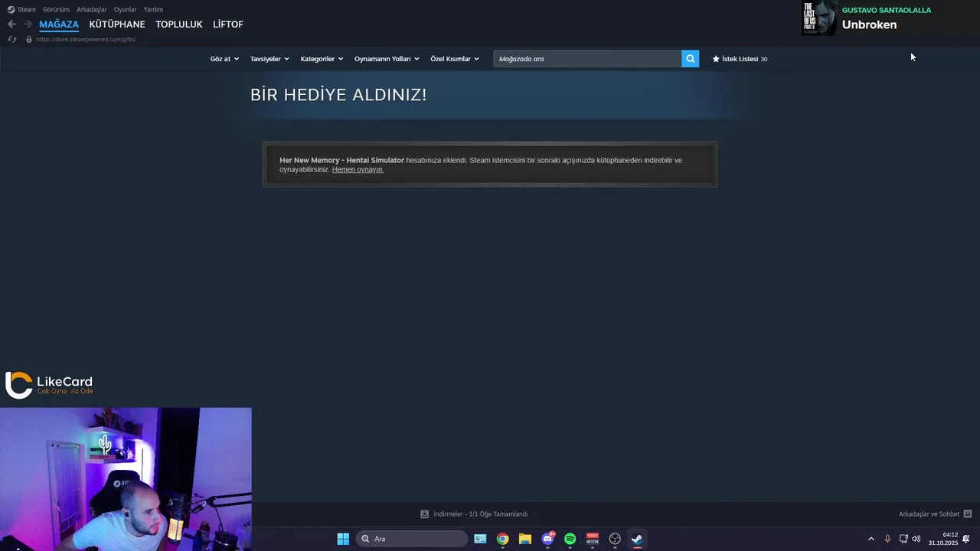Open the Oyunlar menu

(126, 10)
